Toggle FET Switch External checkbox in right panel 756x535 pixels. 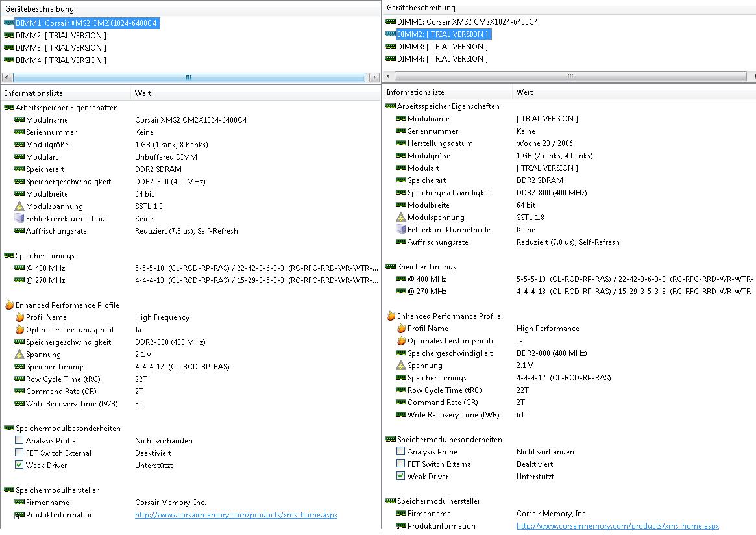point(400,464)
